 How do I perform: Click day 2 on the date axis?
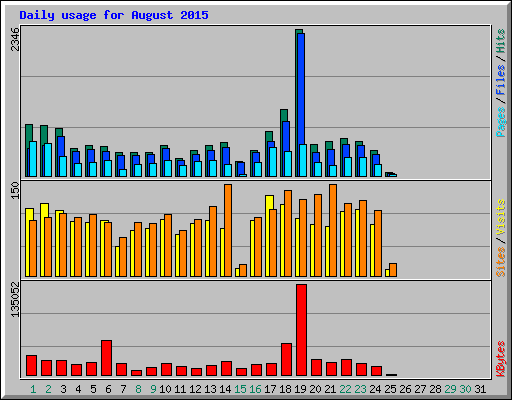pos(48,389)
